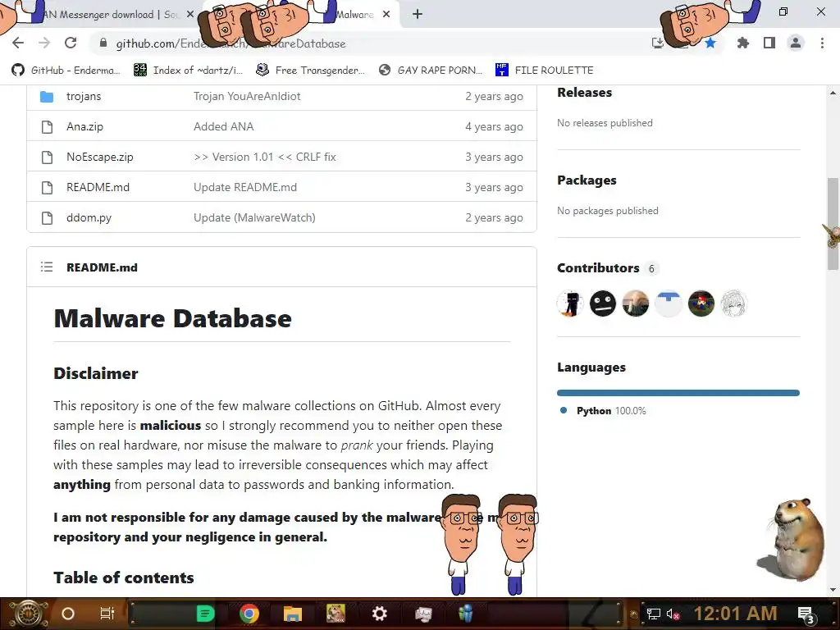
Task: Open the FILE ROULETTE bookmark
Action: (x=545, y=71)
